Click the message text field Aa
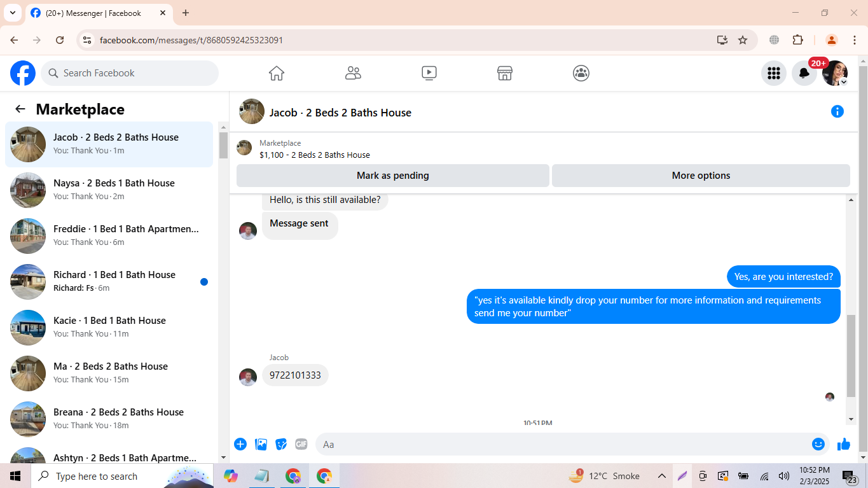 (x=563, y=444)
